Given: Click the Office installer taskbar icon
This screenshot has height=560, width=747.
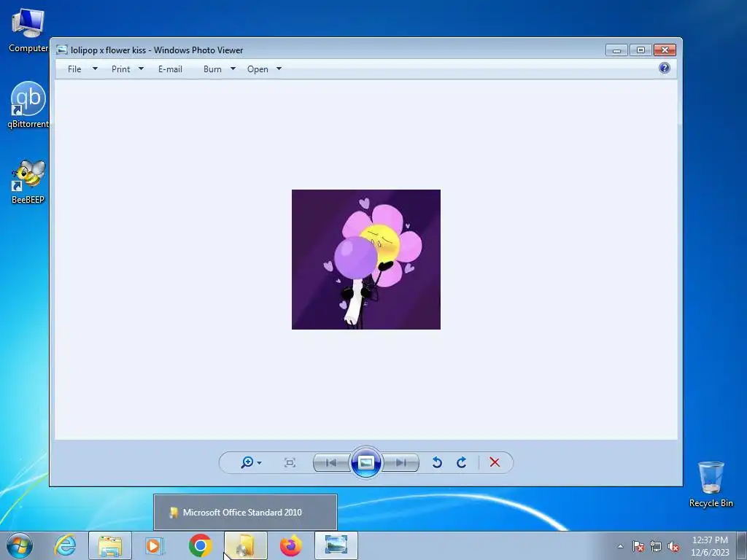Looking at the screenshot, I should (245, 545).
